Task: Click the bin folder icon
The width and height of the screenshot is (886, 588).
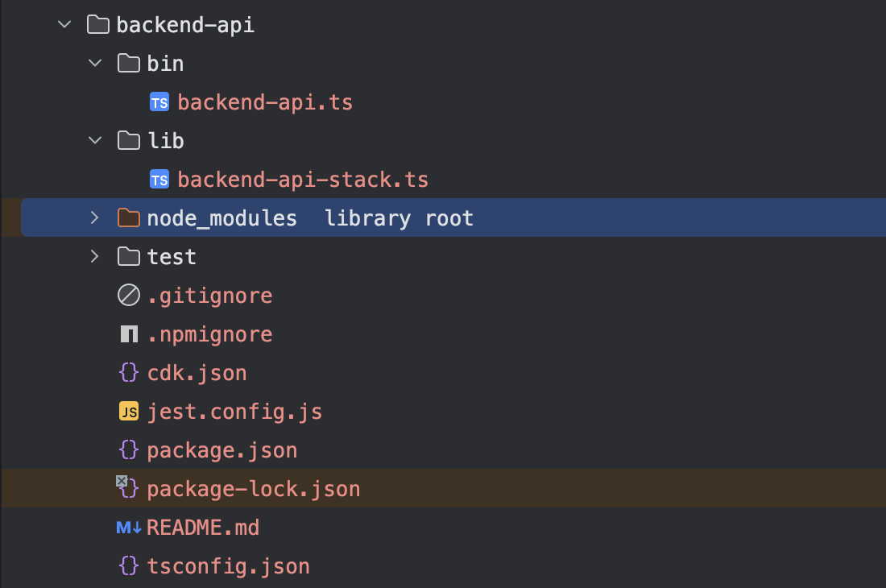Action: (x=128, y=64)
